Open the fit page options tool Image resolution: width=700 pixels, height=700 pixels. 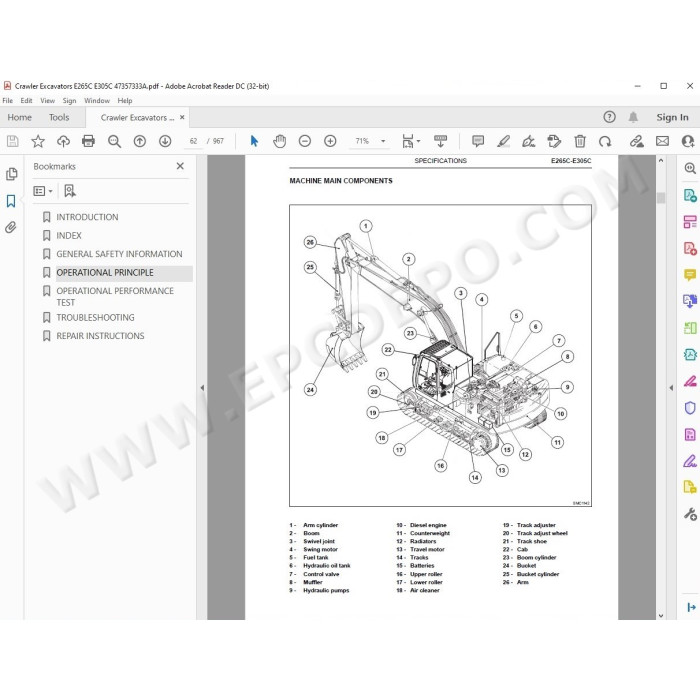coord(410,142)
